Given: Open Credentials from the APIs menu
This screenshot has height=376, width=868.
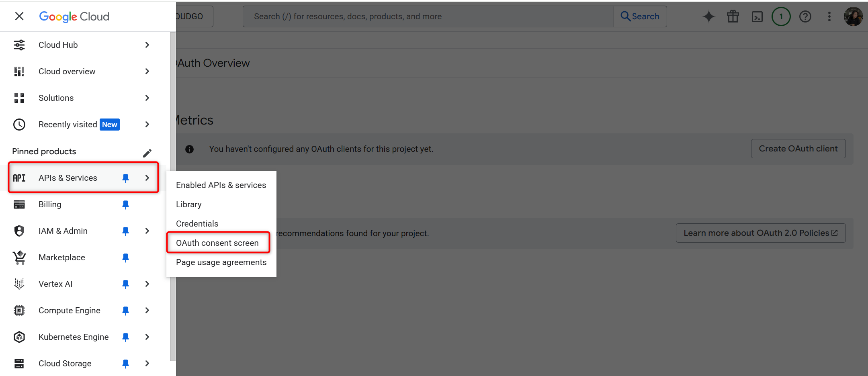Looking at the screenshot, I should click(x=197, y=223).
